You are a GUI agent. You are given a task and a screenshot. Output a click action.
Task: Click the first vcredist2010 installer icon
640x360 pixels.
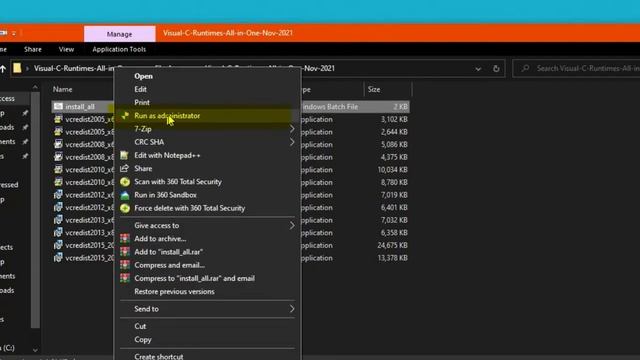click(58, 170)
